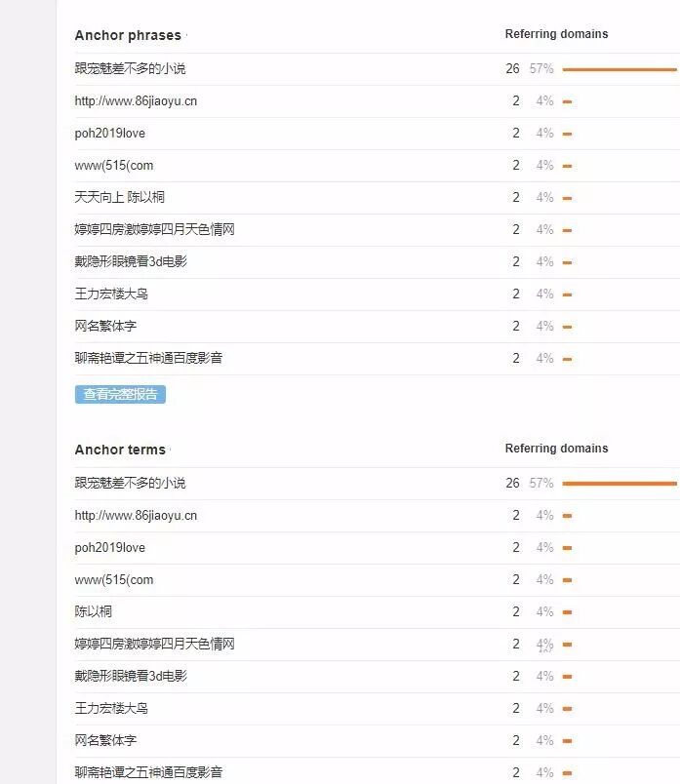Click 陈以桐 in Anchor terms list

93,611
